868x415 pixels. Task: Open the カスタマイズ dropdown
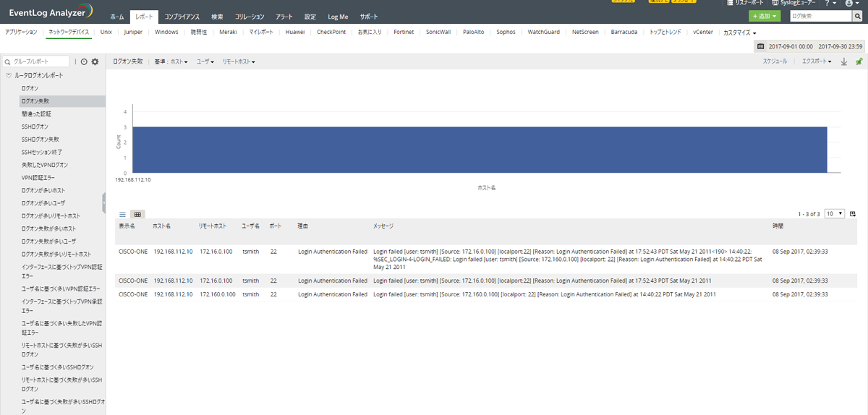[740, 33]
